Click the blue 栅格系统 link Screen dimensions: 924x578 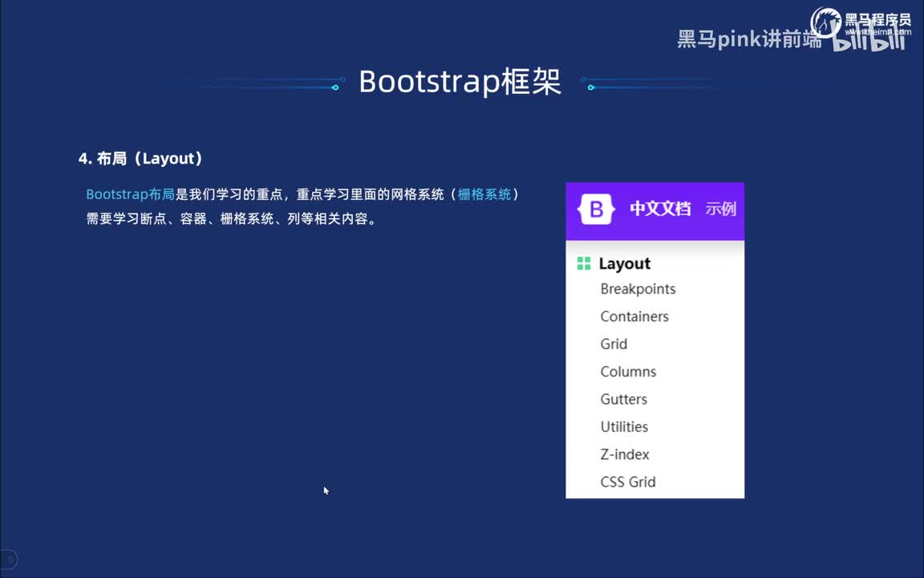coord(484,194)
